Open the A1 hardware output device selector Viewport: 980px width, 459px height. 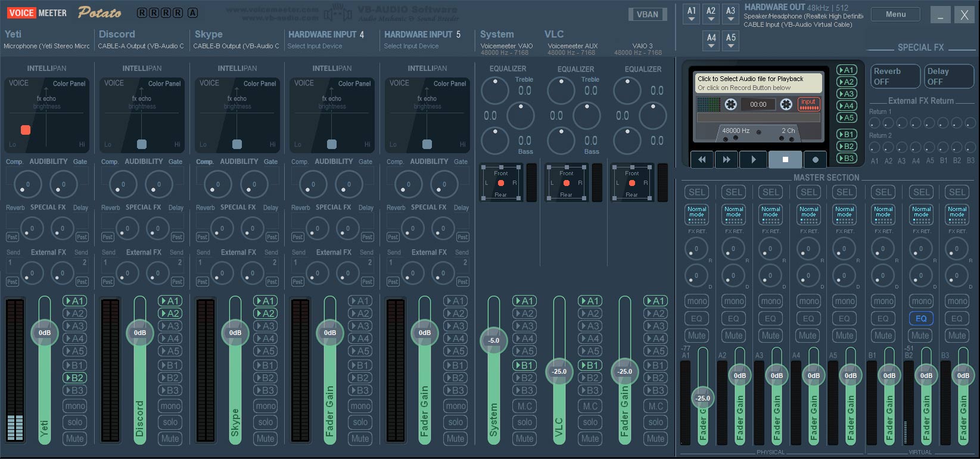pos(691,14)
